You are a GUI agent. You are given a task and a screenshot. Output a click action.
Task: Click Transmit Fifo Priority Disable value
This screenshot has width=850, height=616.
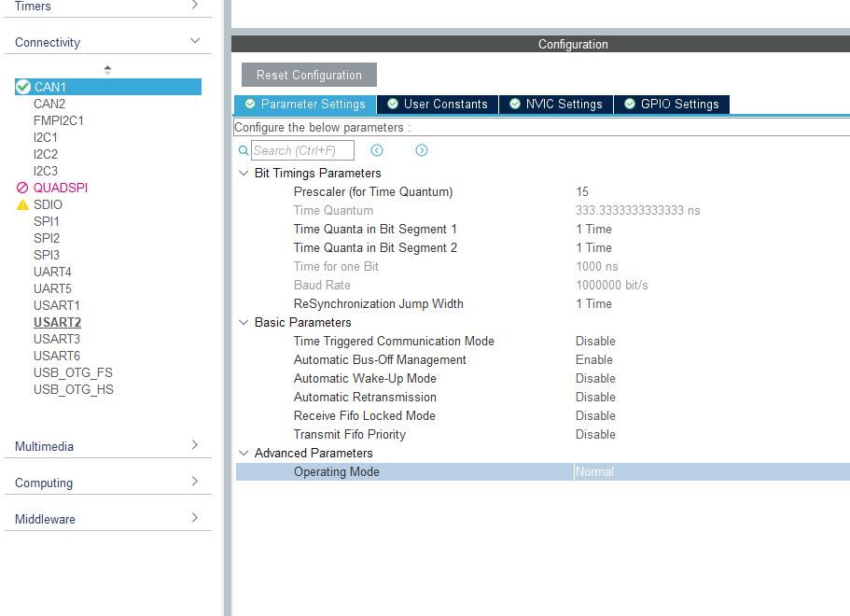[595, 434]
